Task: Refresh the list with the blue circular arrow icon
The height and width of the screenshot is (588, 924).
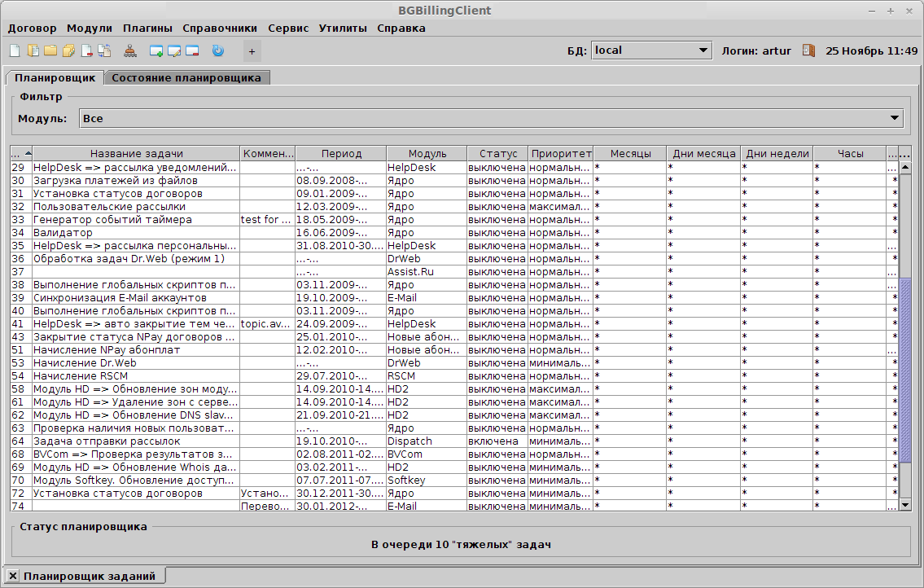Action: [x=217, y=50]
